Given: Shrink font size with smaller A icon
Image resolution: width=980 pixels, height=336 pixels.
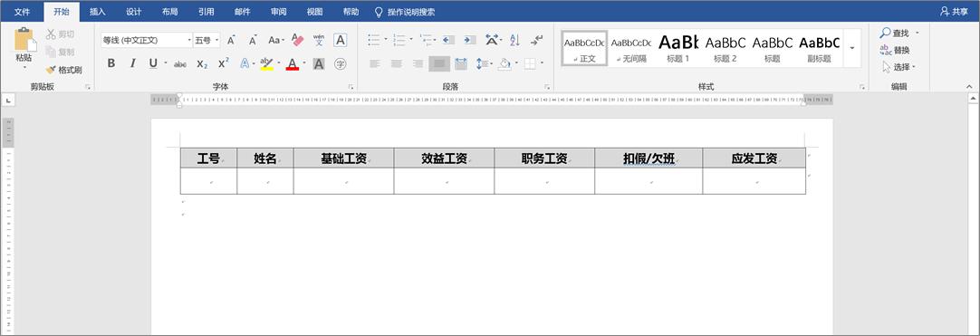Looking at the screenshot, I should (x=253, y=40).
